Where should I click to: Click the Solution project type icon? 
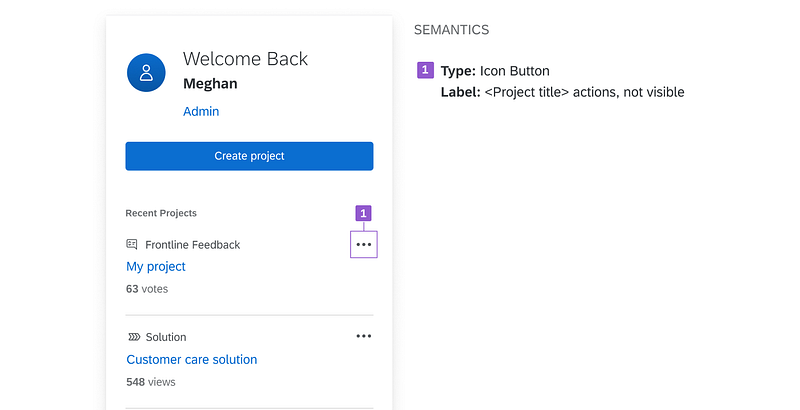[133, 337]
